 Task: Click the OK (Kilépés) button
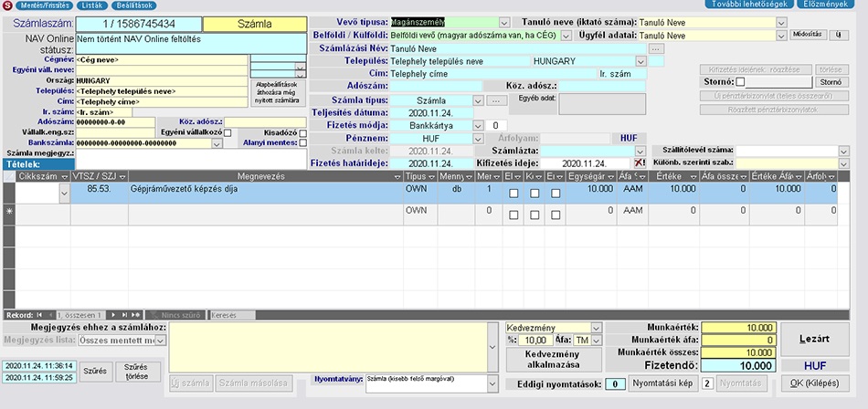coord(815,383)
